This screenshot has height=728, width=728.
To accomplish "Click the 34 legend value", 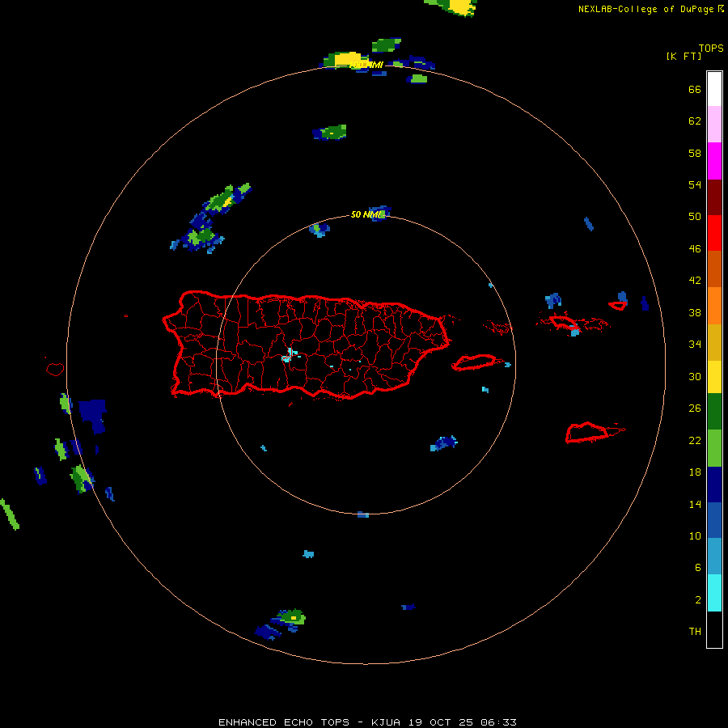I will point(695,344).
